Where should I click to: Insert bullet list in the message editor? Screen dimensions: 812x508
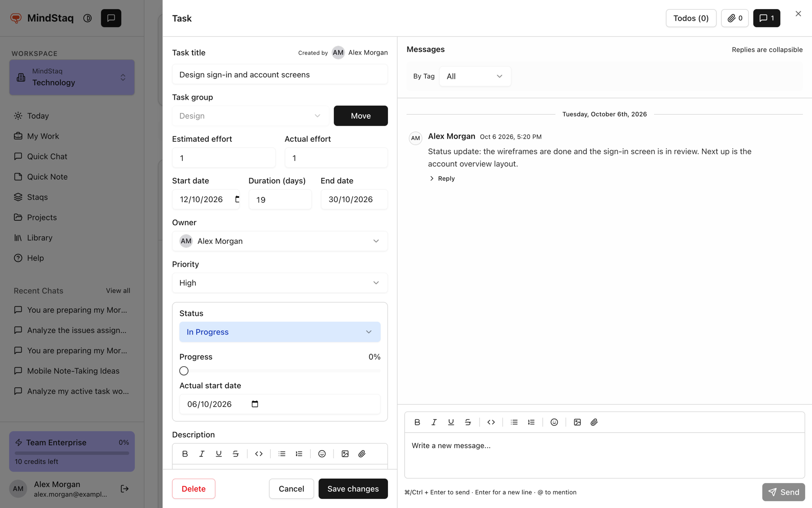point(514,422)
